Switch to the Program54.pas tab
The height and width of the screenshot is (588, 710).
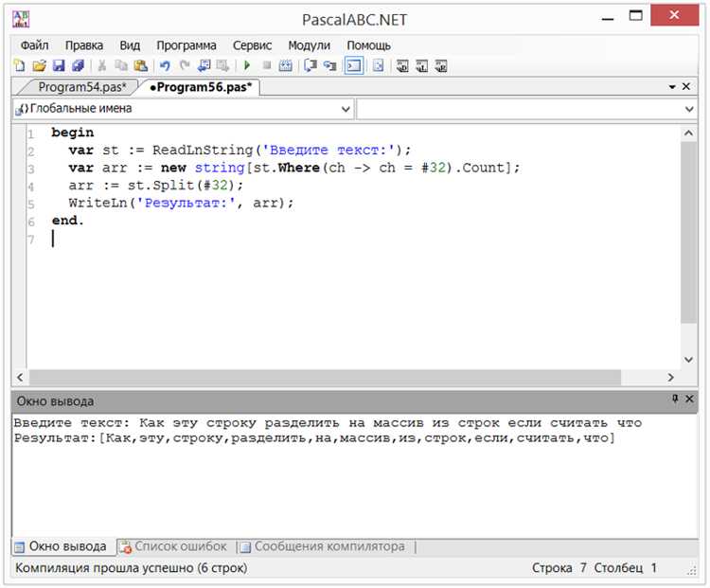coord(82,87)
